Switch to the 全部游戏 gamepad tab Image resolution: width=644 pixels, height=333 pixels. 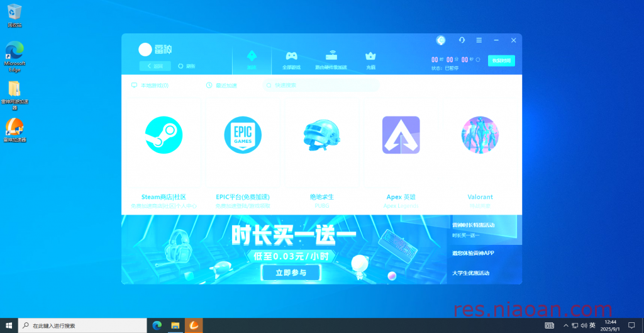pyautogui.click(x=292, y=60)
